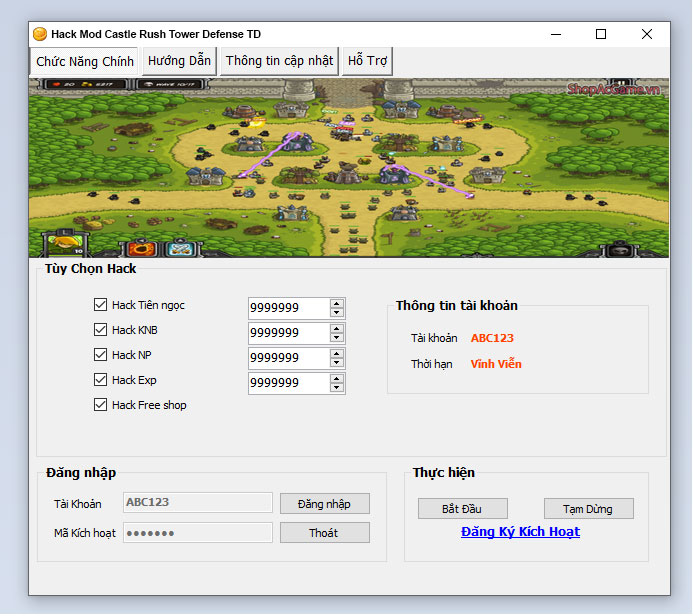Click the skull icon in banner corner
Screen dimensions: 693x616
click(621, 250)
